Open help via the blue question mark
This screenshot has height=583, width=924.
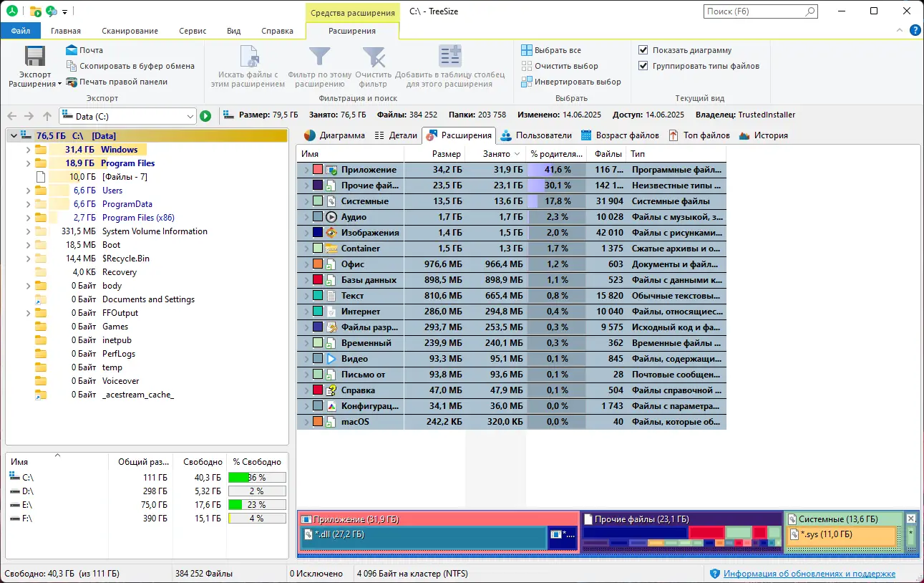(915, 30)
